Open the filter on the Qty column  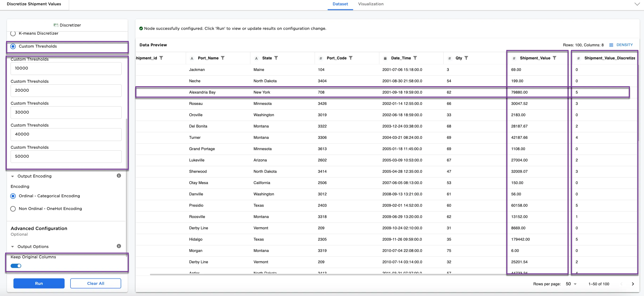(x=466, y=58)
